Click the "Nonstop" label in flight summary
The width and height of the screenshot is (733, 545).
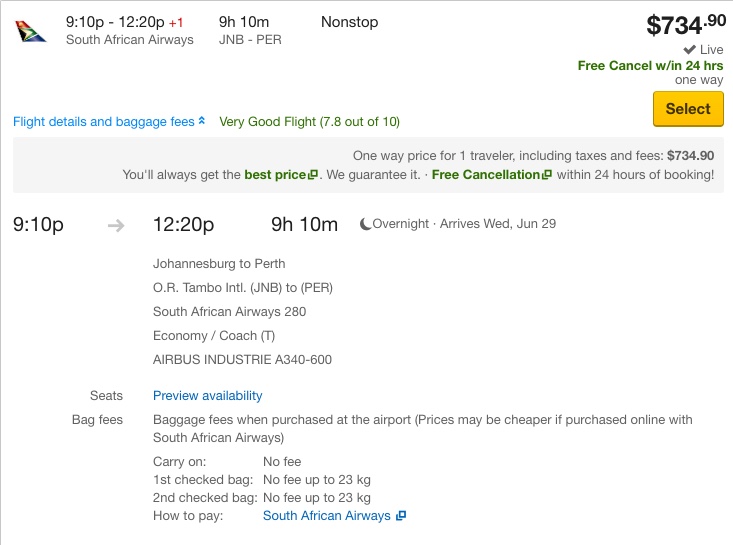(x=349, y=22)
